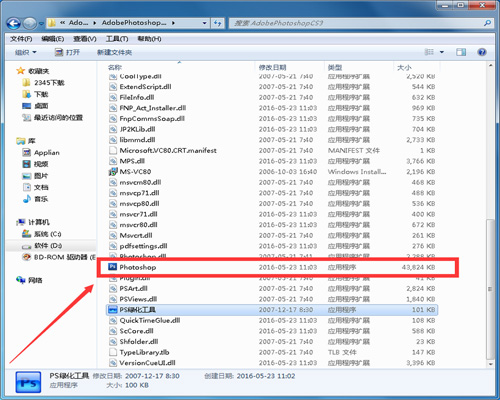Open 文档 library

35,187
